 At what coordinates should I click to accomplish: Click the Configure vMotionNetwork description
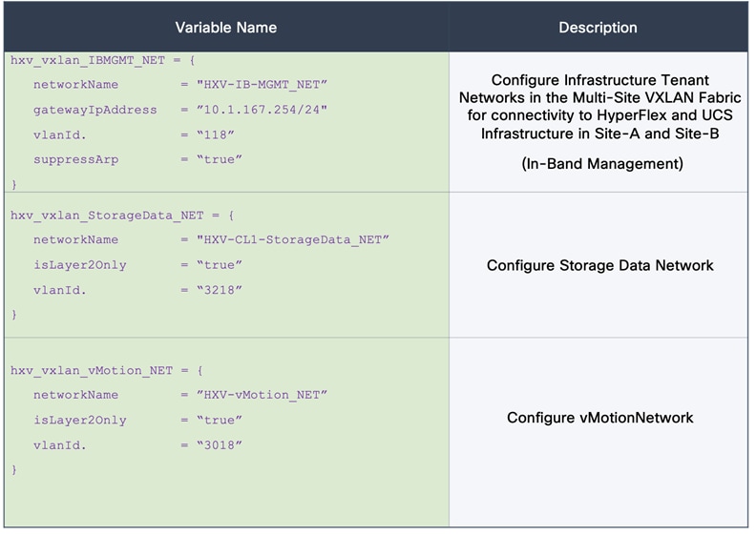pyautogui.click(x=599, y=418)
